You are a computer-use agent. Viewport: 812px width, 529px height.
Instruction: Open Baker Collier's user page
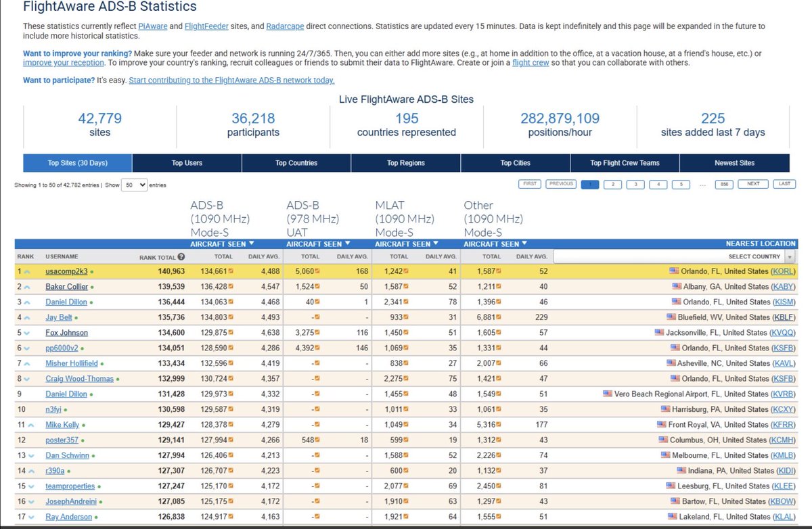[67, 287]
